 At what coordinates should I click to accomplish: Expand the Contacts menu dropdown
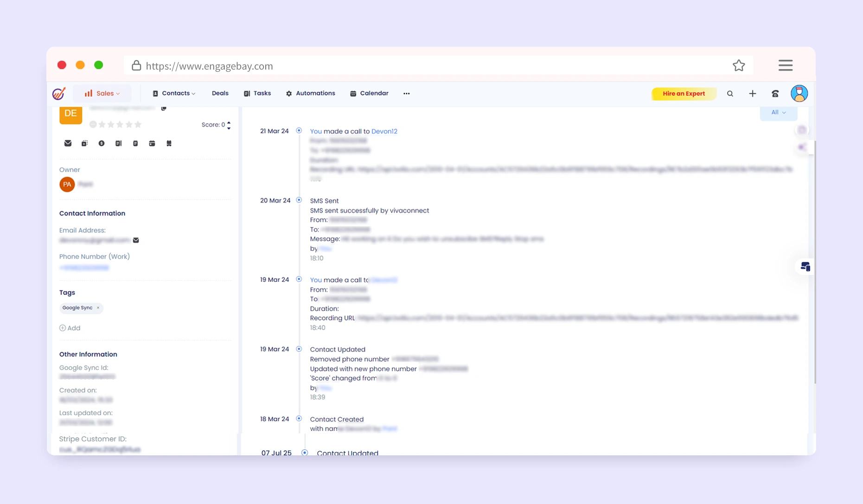point(174,94)
